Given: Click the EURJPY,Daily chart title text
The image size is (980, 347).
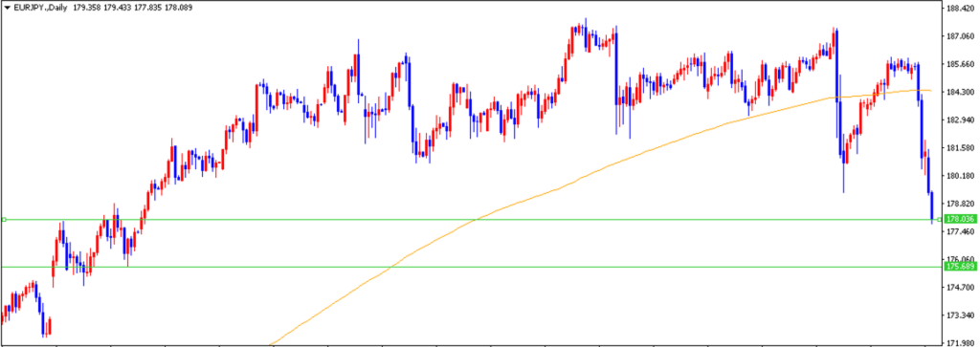Looking at the screenshot, I should coord(41,8).
